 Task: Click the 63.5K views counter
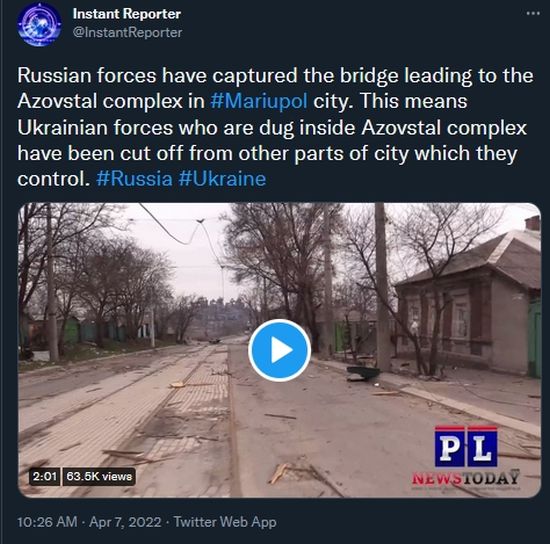click(x=99, y=476)
